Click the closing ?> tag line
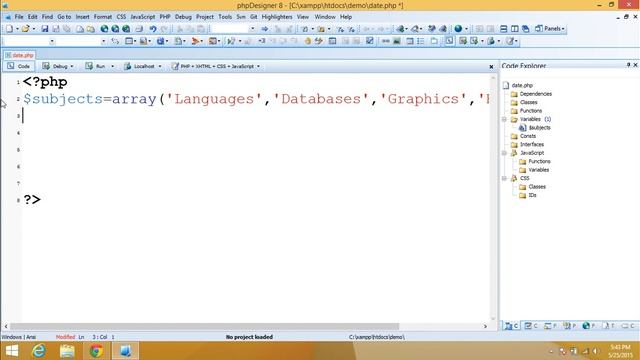Screen dimensions: 640x360 click(x=32, y=200)
